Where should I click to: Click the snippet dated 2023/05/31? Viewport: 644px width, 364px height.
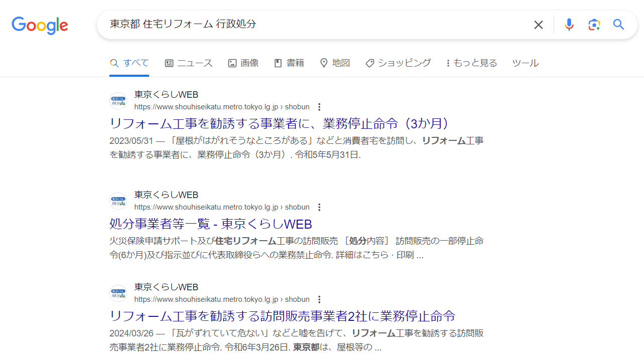pos(297,148)
